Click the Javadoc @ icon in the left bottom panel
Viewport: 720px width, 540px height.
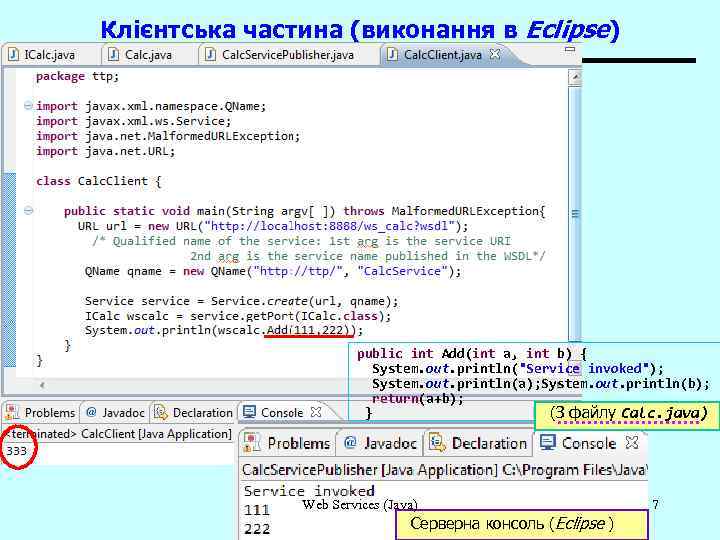(x=91, y=412)
